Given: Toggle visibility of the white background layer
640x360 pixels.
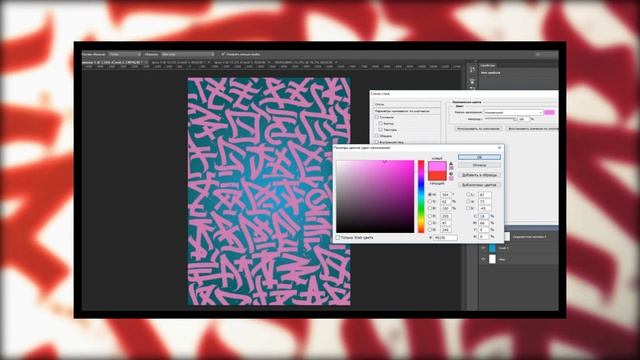Looking at the screenshot, I should click(483, 259).
